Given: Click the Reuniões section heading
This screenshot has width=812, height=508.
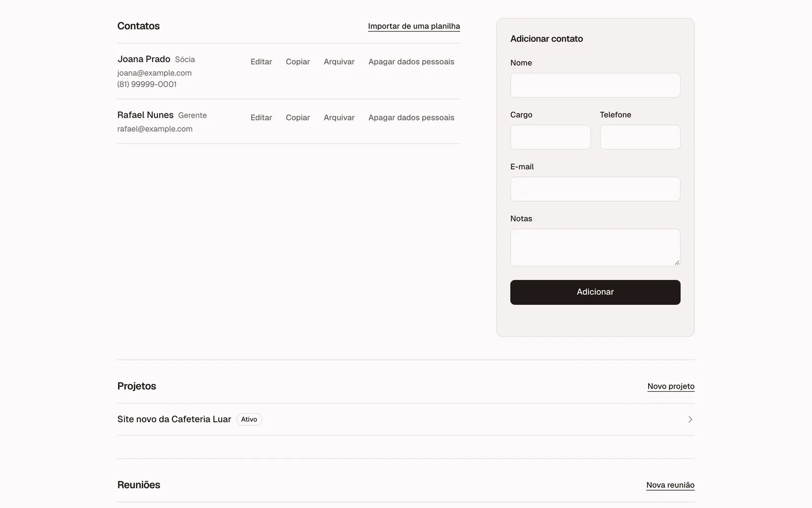Looking at the screenshot, I should click(x=139, y=485).
